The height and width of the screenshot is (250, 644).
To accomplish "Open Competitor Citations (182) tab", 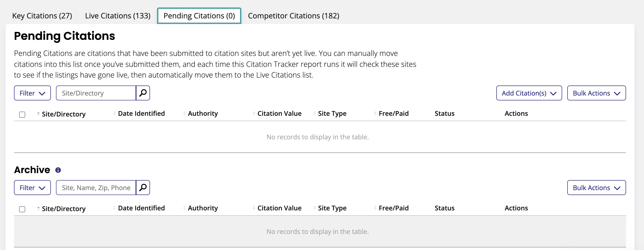I will (x=293, y=16).
